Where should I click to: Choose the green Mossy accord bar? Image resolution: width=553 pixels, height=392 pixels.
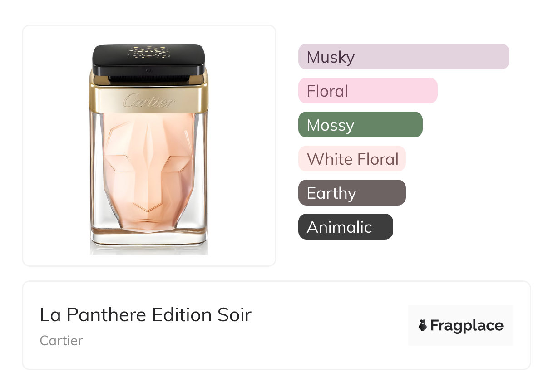360,125
